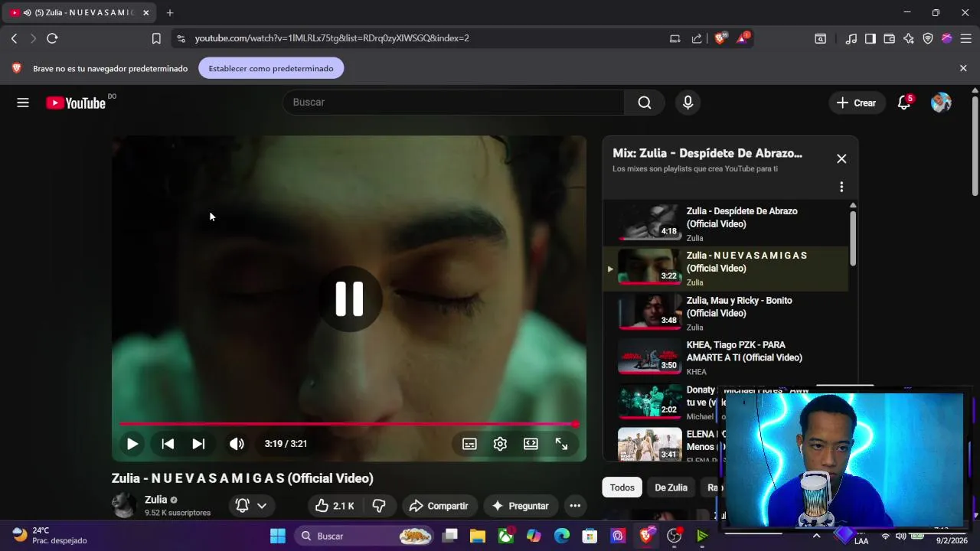Close the mix playlist panel

pos(841,158)
